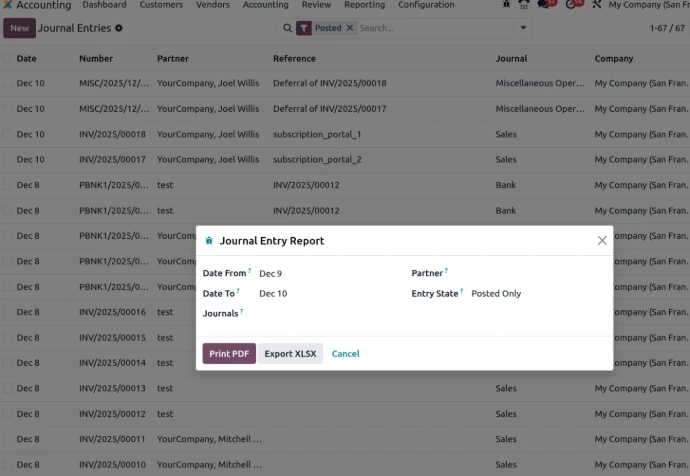The width and height of the screenshot is (690, 476).
Task: Remove the Posted filter tag
Action: [350, 28]
